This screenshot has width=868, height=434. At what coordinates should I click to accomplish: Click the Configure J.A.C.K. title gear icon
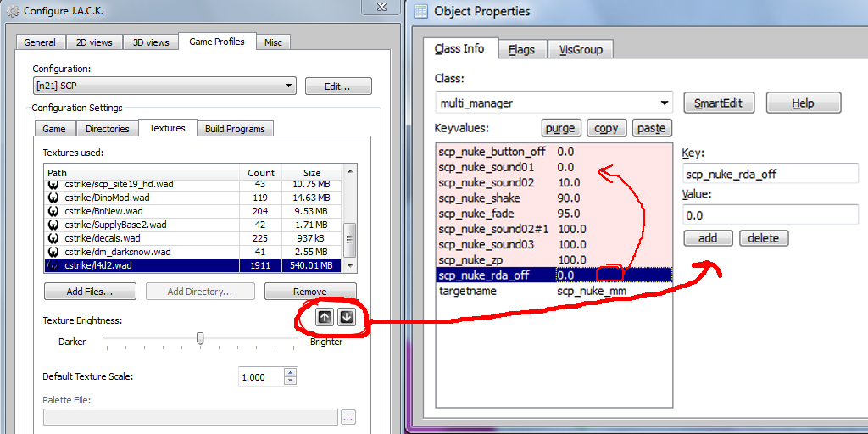(11, 11)
